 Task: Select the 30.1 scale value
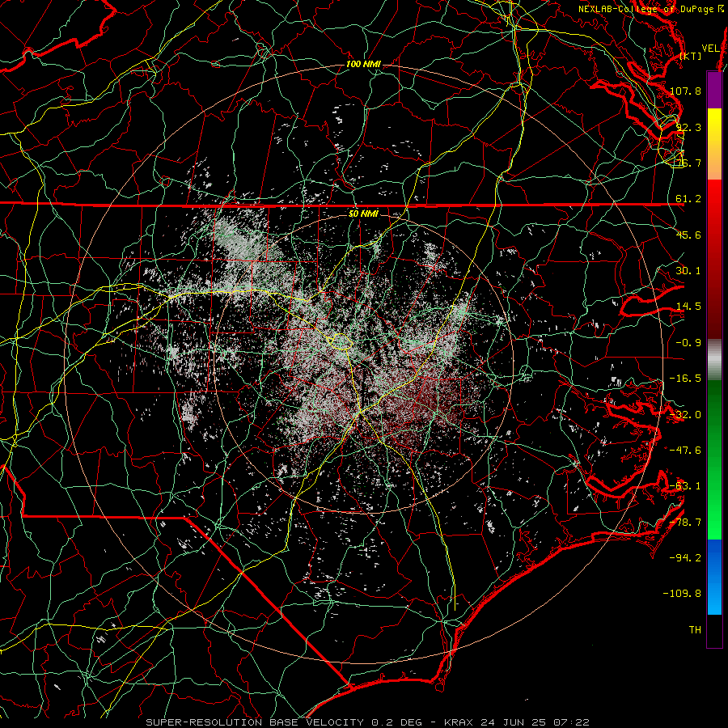[x=688, y=271]
